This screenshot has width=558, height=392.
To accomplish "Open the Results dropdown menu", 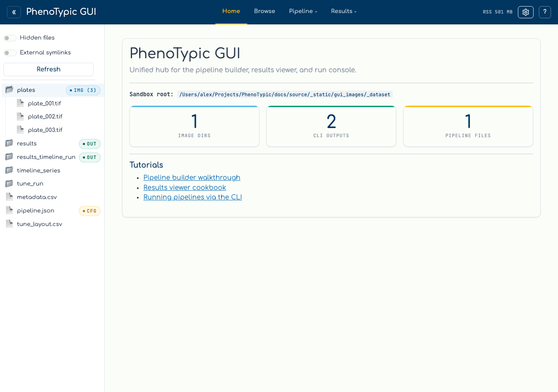I will (x=344, y=12).
